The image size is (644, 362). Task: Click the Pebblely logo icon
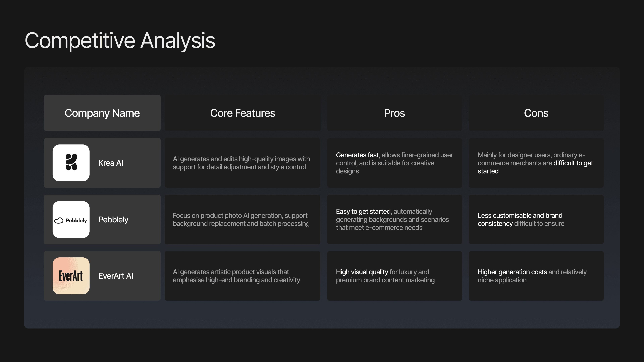pos(71,220)
